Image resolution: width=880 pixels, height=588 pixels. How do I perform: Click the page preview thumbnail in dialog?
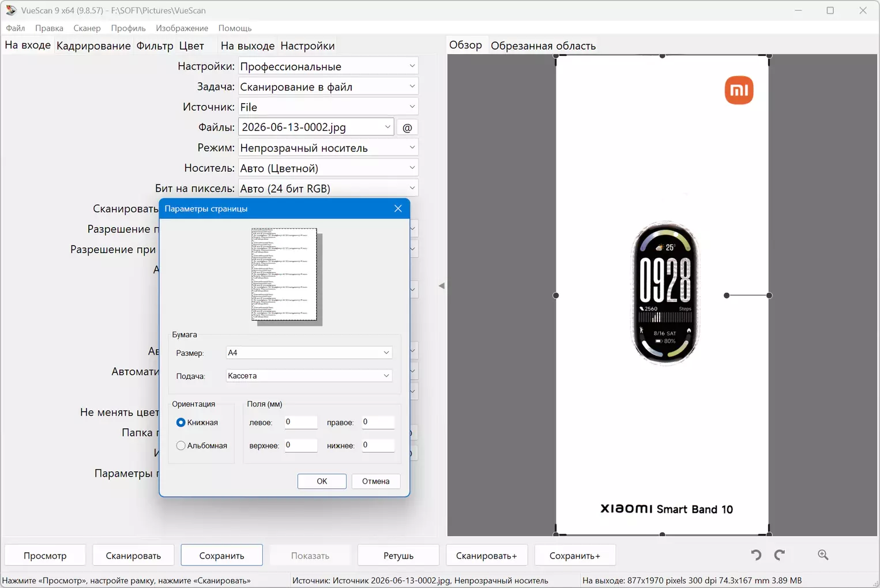coord(284,274)
